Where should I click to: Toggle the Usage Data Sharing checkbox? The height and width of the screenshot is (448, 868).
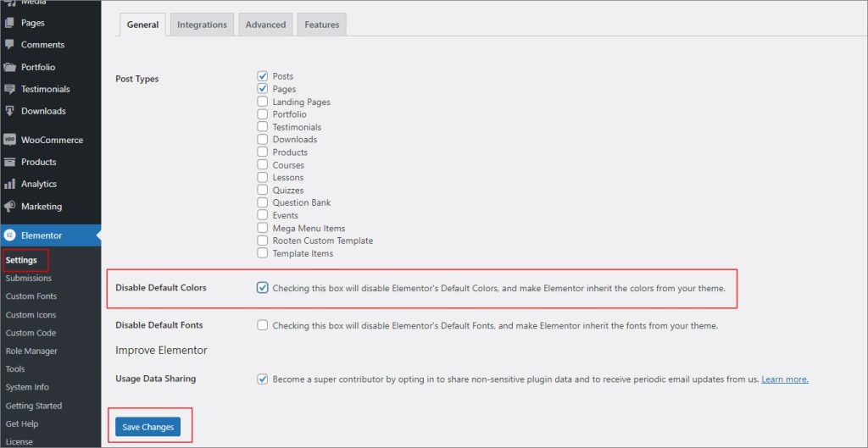tap(263, 379)
